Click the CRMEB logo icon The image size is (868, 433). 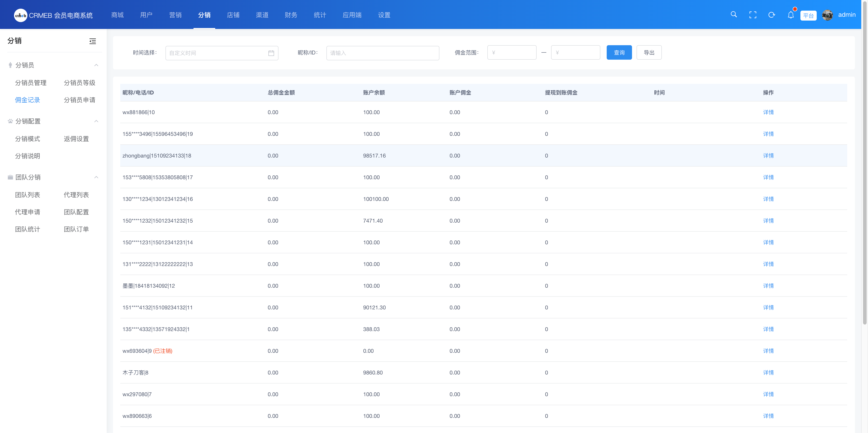(x=21, y=15)
